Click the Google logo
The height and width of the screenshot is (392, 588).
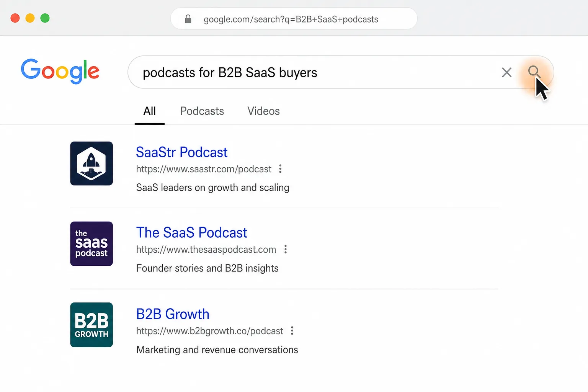(60, 71)
